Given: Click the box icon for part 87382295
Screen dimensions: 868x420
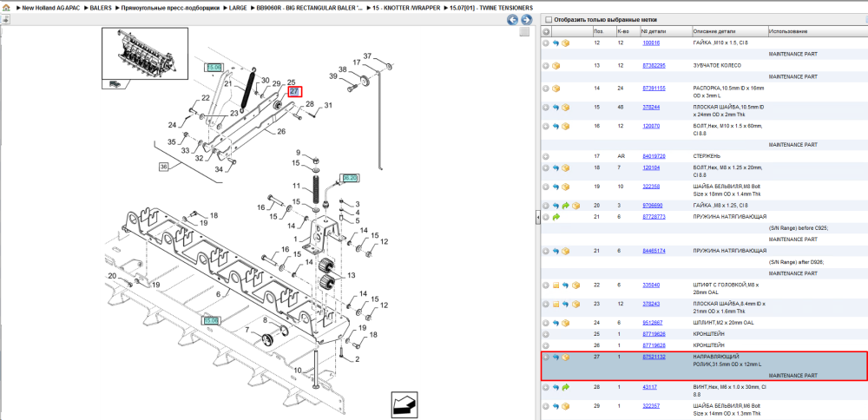Looking at the screenshot, I should tap(556, 66).
